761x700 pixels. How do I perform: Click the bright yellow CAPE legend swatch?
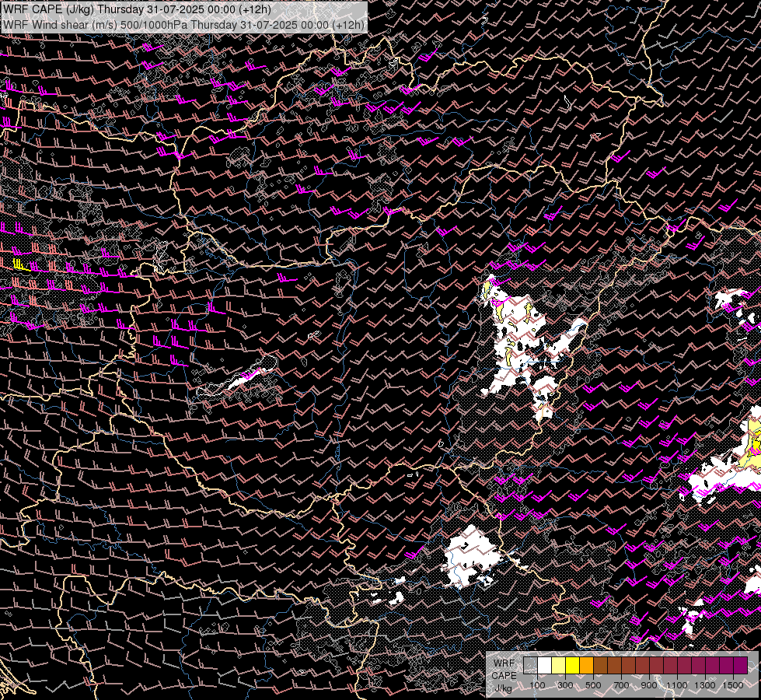(x=573, y=666)
